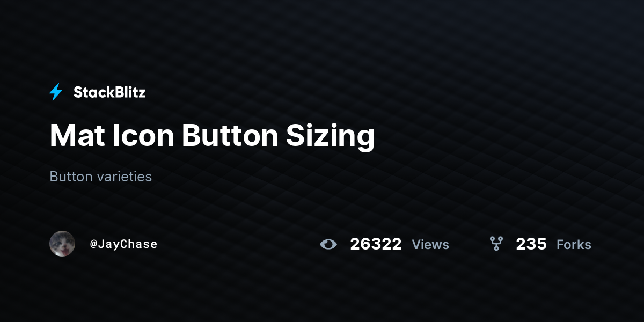644x322 pixels.
Task: Click the word varieties in the subtitle
Action: click(125, 177)
